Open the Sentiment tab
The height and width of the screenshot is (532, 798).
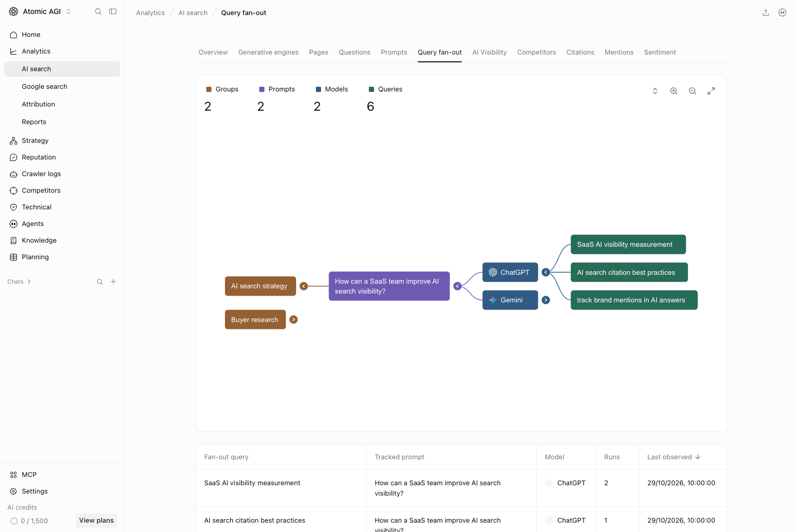(x=660, y=52)
